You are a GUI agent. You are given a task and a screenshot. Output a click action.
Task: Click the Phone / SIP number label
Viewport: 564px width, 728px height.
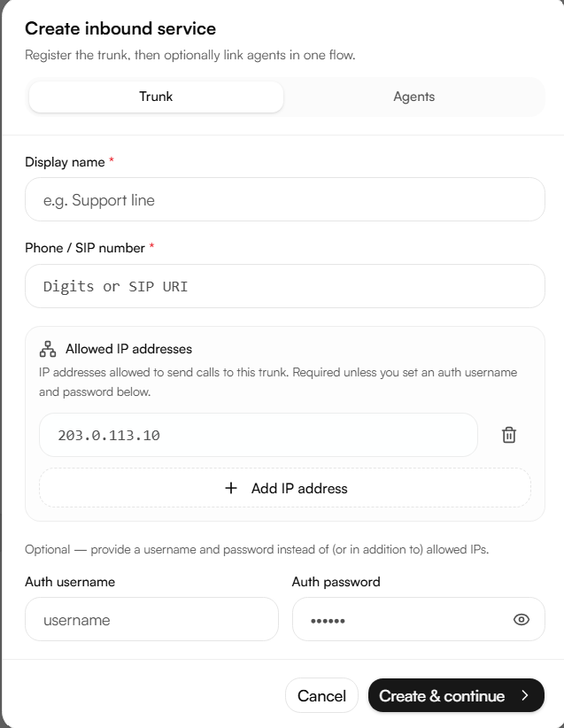click(x=85, y=248)
